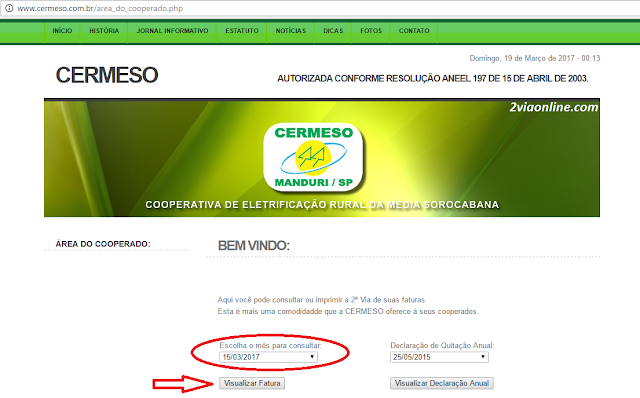640x398 pixels.
Task: Click the arrow of the month selector
Action: pos(312,357)
